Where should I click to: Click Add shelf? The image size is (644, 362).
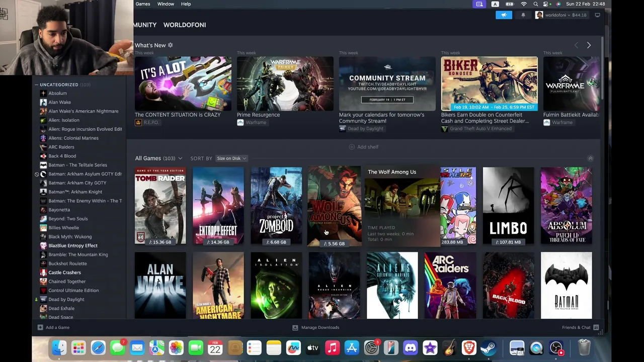point(364,147)
